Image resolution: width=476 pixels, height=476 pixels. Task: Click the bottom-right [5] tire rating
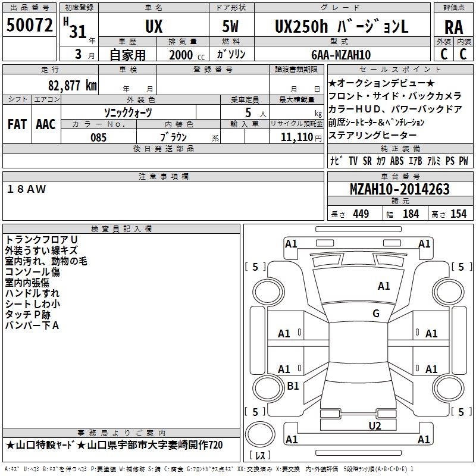(x=461, y=412)
